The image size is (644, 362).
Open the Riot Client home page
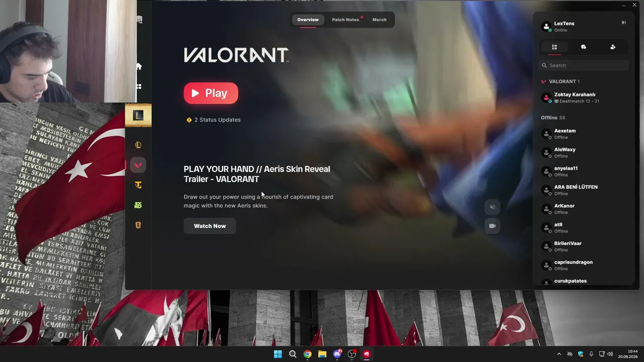139,66
